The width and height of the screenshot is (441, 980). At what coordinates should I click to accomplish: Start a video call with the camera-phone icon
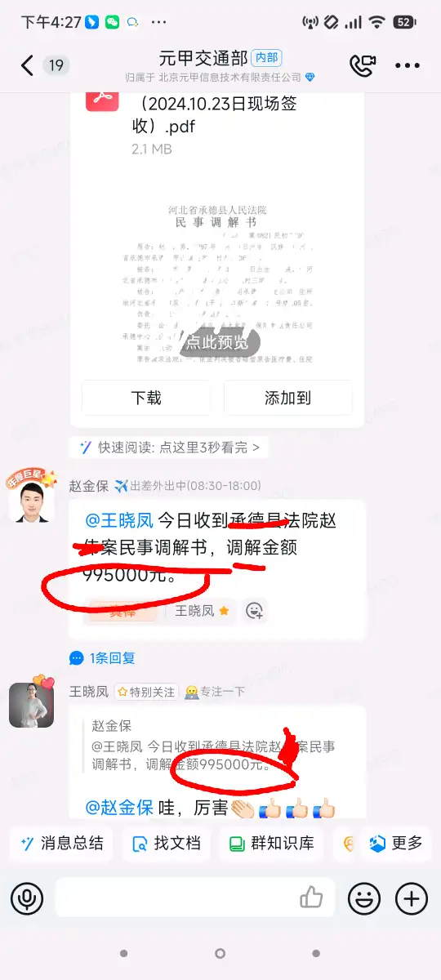(361, 65)
